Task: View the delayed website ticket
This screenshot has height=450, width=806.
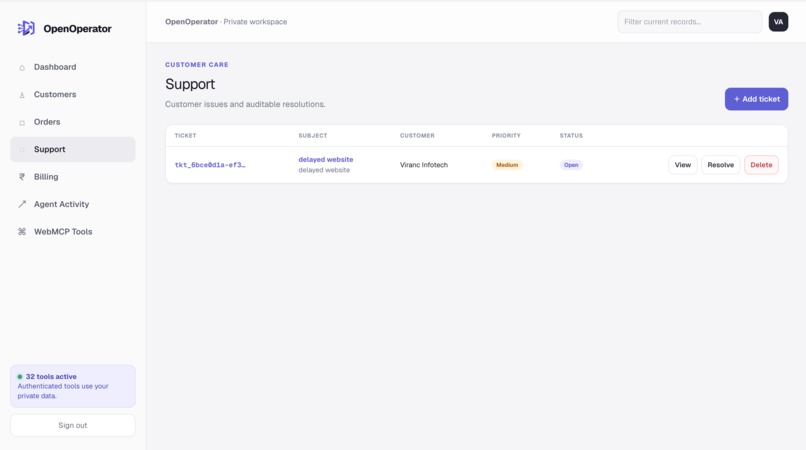Action: tap(683, 165)
